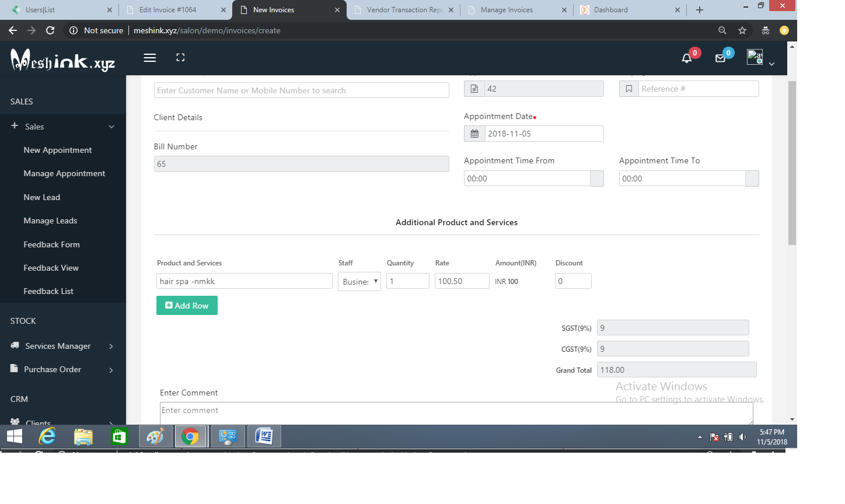This screenshot has width=845, height=504.
Task: Click the CGST(9%) field
Action: pos(673,349)
